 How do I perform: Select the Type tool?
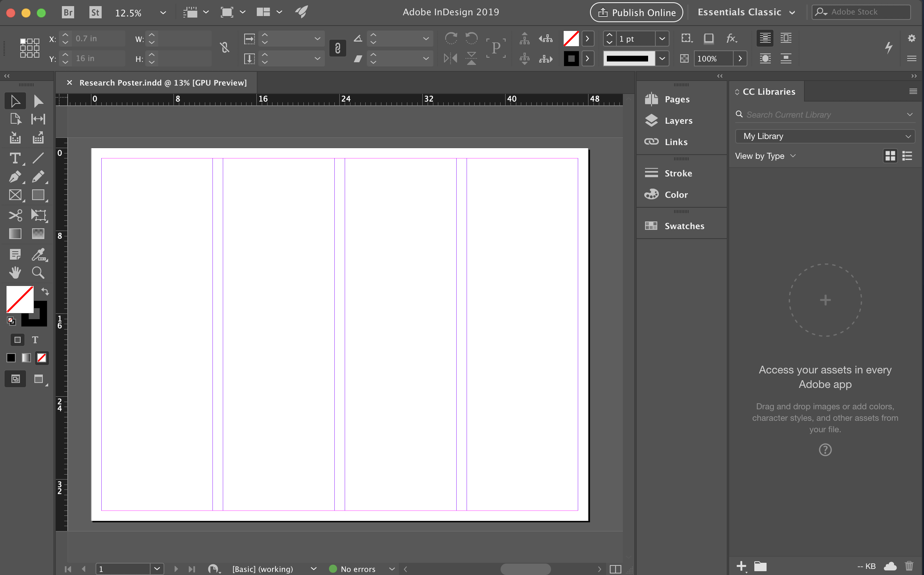click(15, 158)
